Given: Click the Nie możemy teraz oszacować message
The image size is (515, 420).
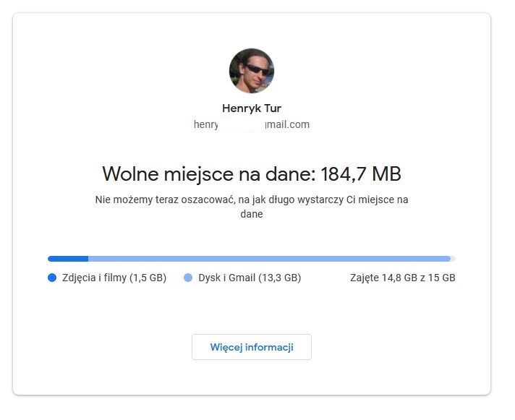Looking at the screenshot, I should pyautogui.click(x=252, y=207).
